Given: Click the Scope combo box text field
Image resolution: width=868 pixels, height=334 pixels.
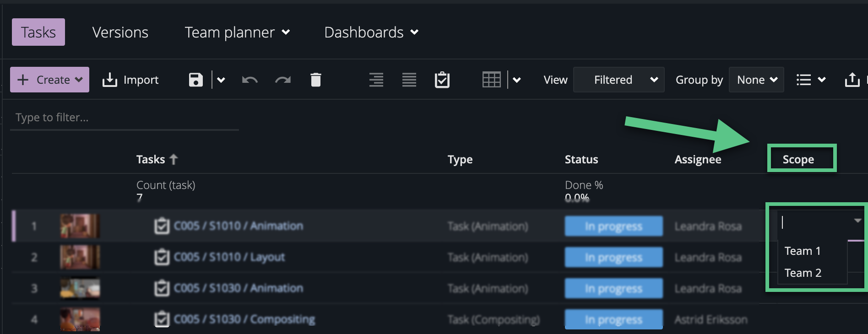Looking at the screenshot, I should [x=814, y=222].
